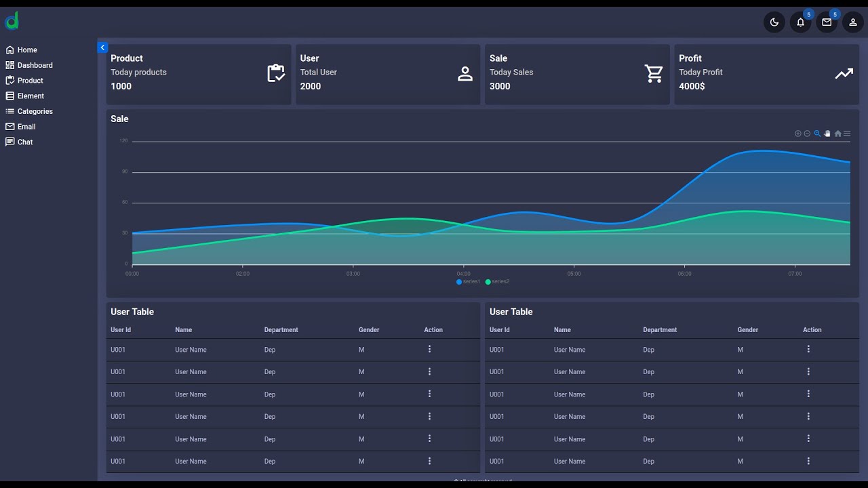
Task: Open the user profile icon in top bar
Action: 853,22
